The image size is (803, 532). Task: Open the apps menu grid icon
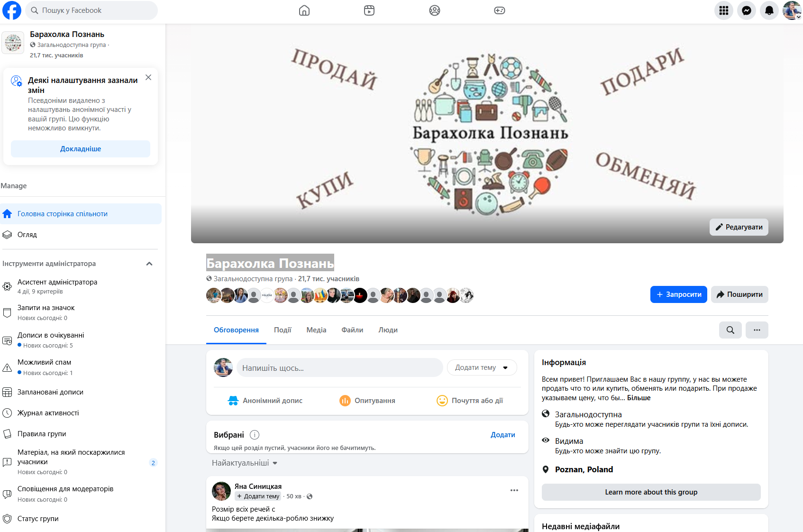coord(723,10)
